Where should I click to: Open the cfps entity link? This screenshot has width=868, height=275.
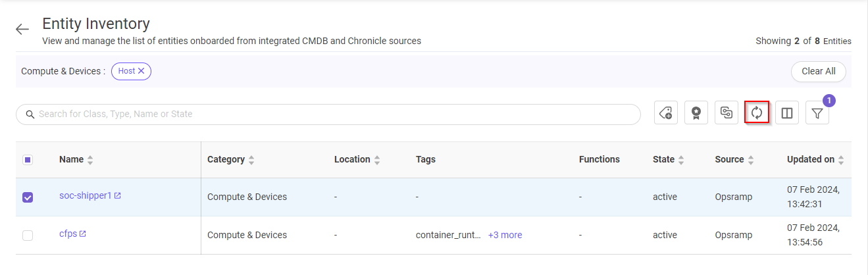click(x=68, y=234)
